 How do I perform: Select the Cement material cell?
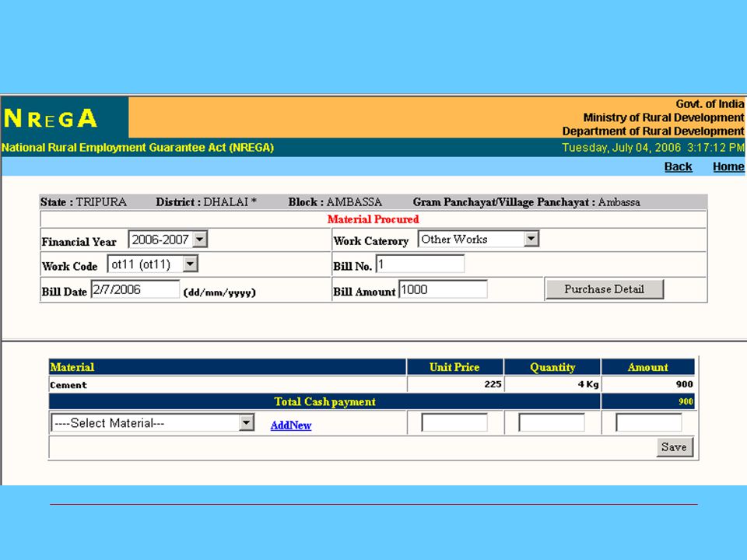(228, 385)
